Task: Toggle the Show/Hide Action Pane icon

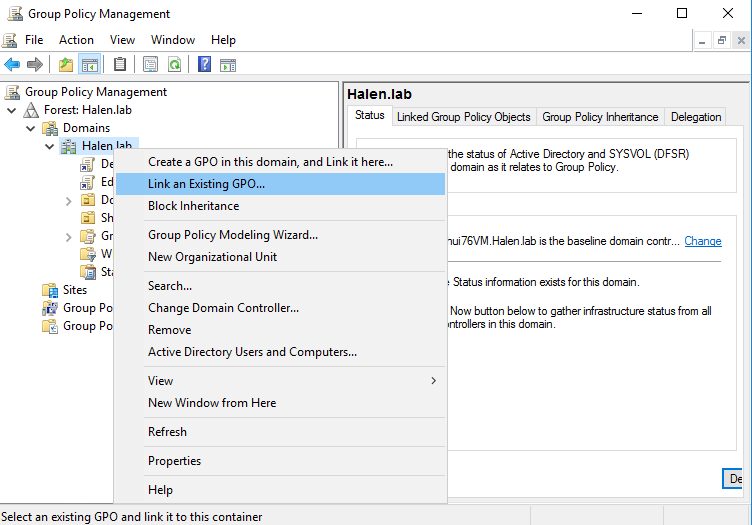Action: [x=228, y=64]
